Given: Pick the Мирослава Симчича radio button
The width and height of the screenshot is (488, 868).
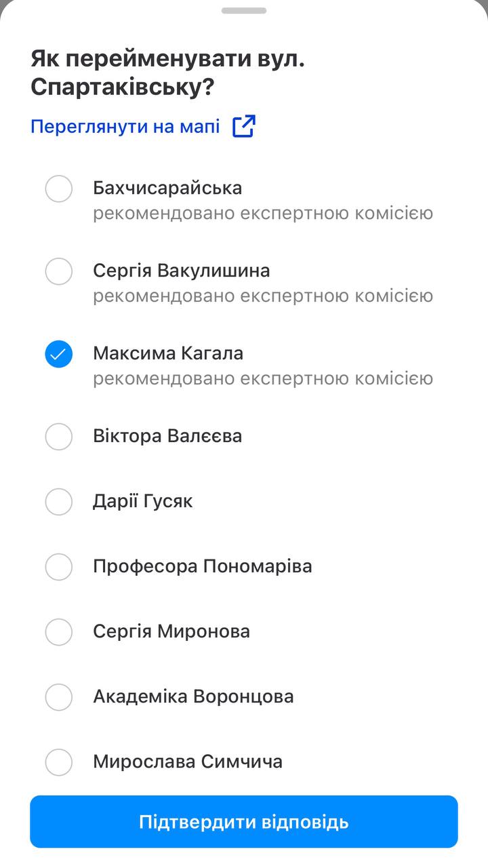Looking at the screenshot, I should [59, 762].
